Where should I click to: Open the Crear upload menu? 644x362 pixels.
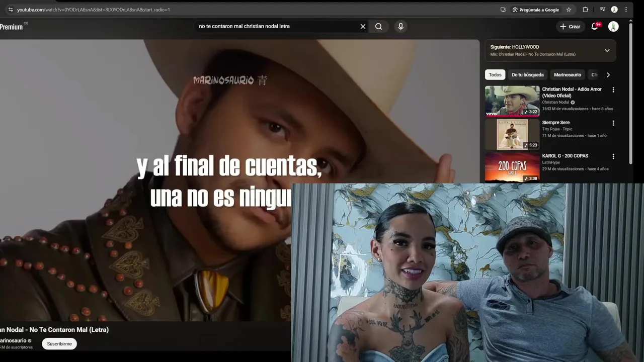pos(570,27)
